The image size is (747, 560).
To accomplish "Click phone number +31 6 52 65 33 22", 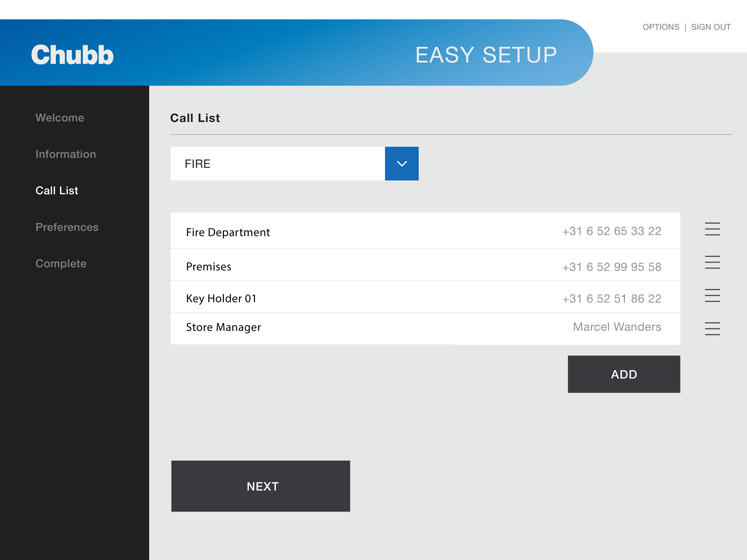I will 611,231.
